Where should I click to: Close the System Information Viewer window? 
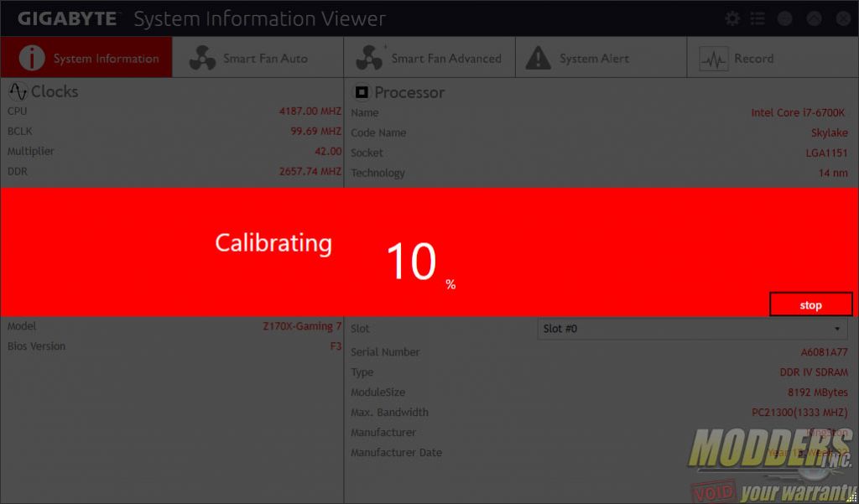843,18
